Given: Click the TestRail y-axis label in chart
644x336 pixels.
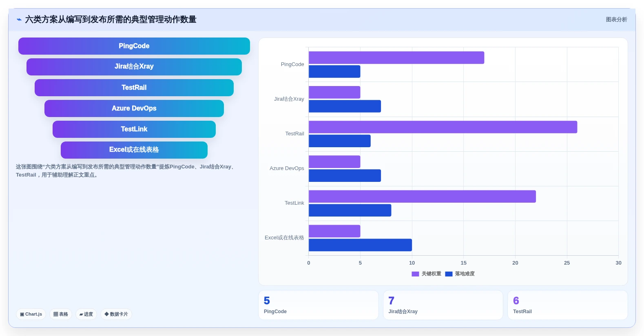Looking at the screenshot, I should (294, 134).
